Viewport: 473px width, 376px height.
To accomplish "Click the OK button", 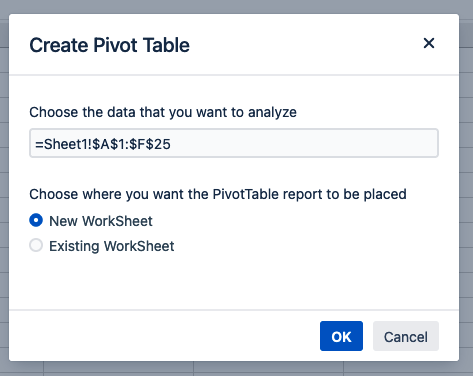I will click(x=341, y=336).
